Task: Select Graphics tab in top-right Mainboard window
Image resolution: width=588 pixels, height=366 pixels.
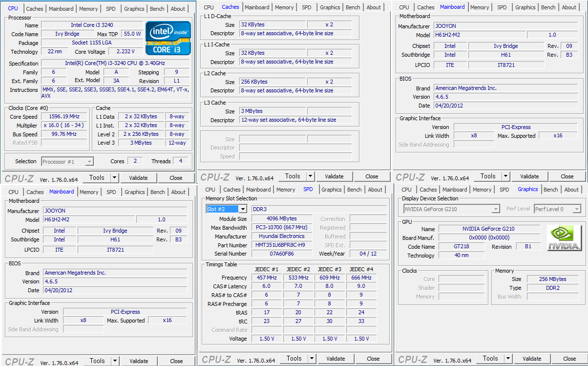Action: (x=525, y=7)
